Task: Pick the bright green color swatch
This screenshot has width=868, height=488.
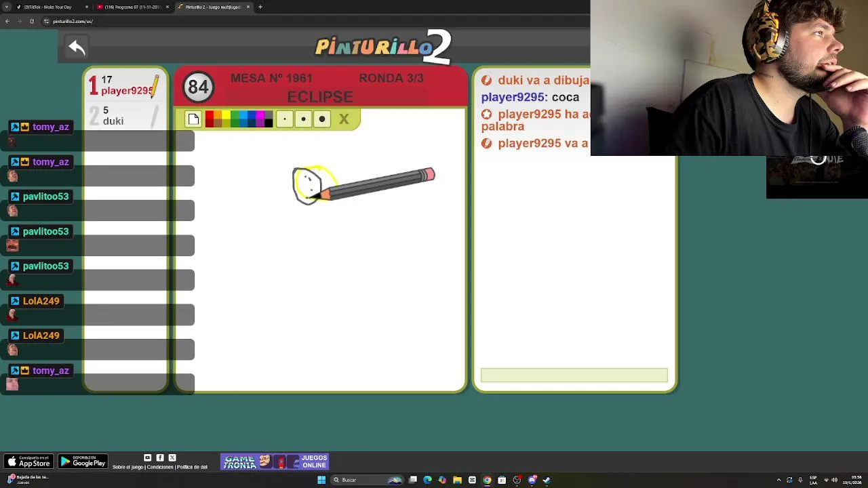Action: (235, 116)
